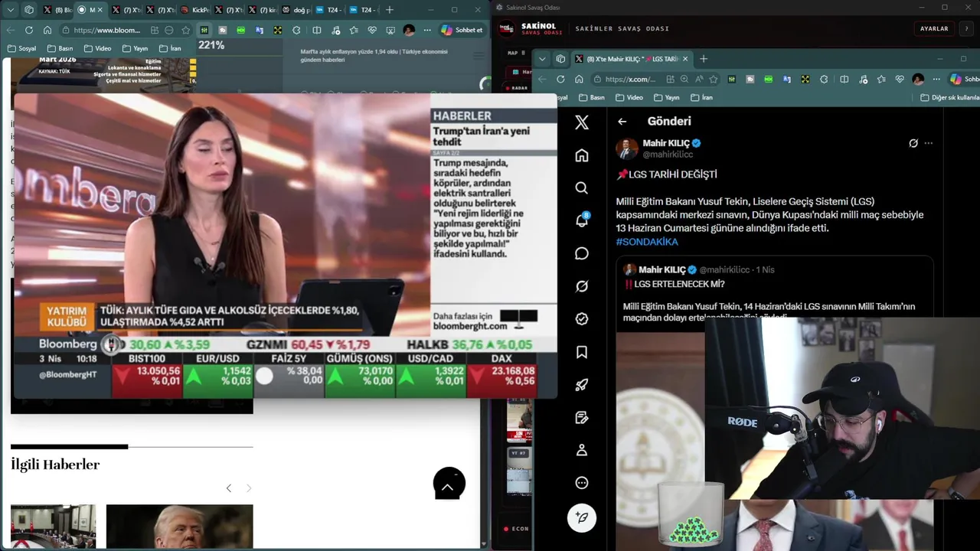Refresh the x.com browser window

[x=560, y=79]
